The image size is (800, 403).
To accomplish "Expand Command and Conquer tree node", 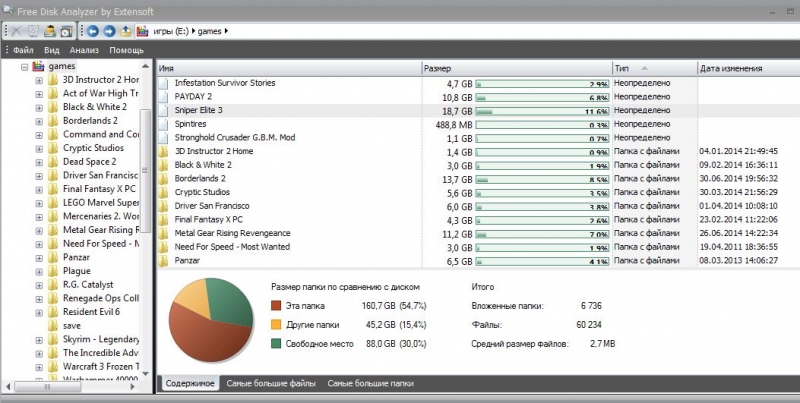I will (39, 135).
